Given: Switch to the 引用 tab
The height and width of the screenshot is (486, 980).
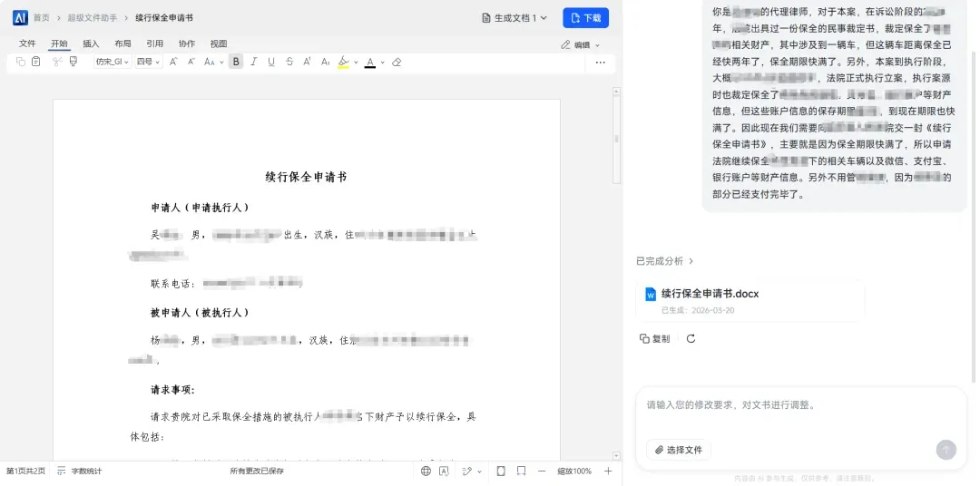Looking at the screenshot, I should (155, 44).
